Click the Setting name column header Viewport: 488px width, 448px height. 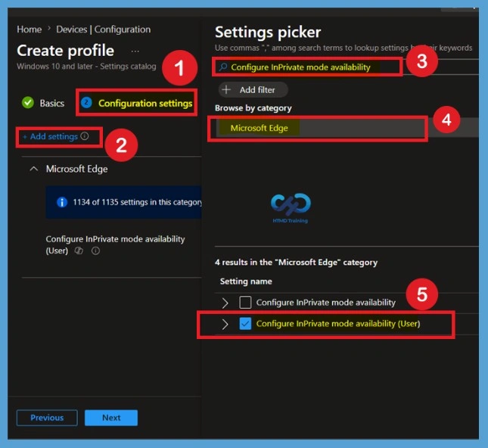click(x=246, y=282)
